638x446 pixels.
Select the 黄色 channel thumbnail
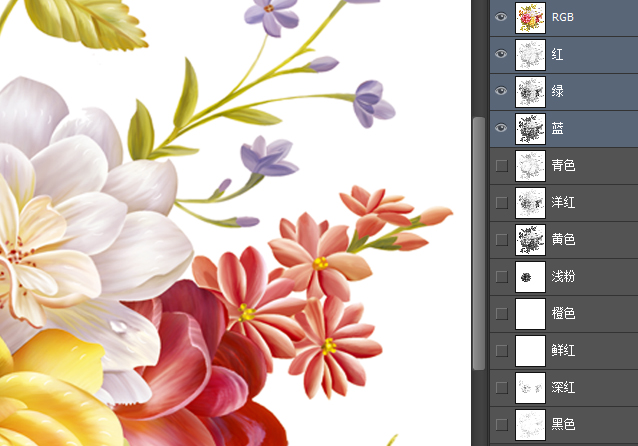coord(530,240)
